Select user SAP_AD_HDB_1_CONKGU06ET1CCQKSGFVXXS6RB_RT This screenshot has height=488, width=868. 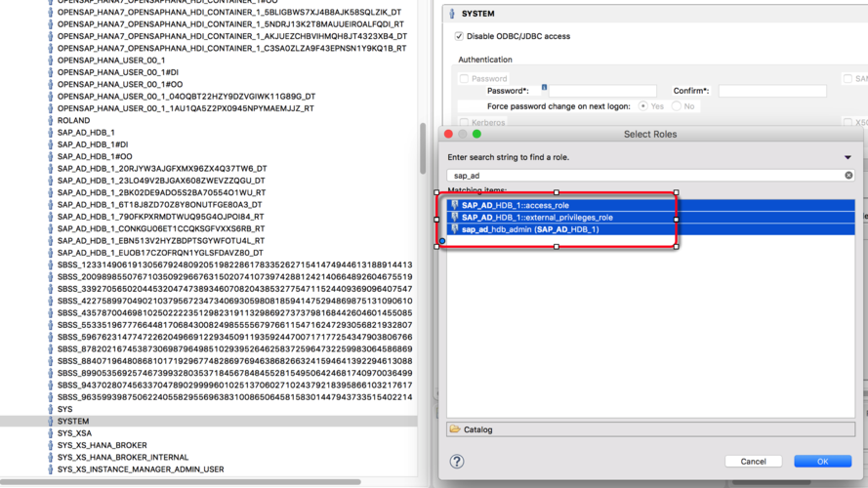click(x=161, y=228)
